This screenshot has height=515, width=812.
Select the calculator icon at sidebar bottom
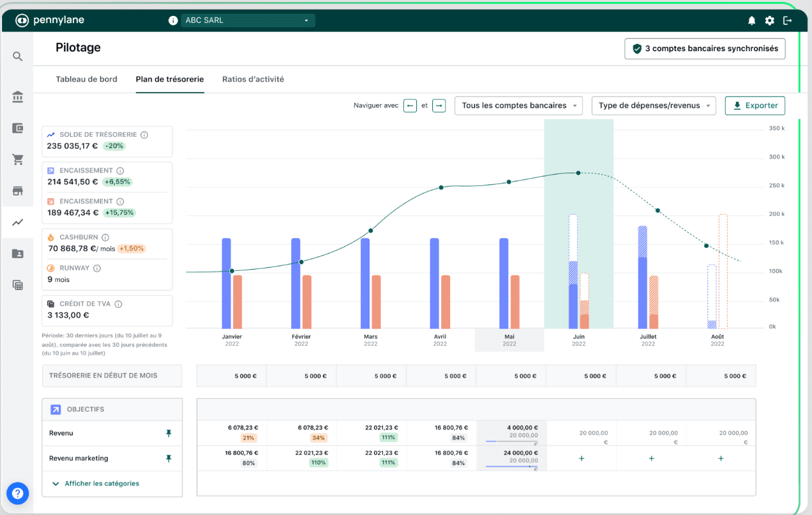17,284
